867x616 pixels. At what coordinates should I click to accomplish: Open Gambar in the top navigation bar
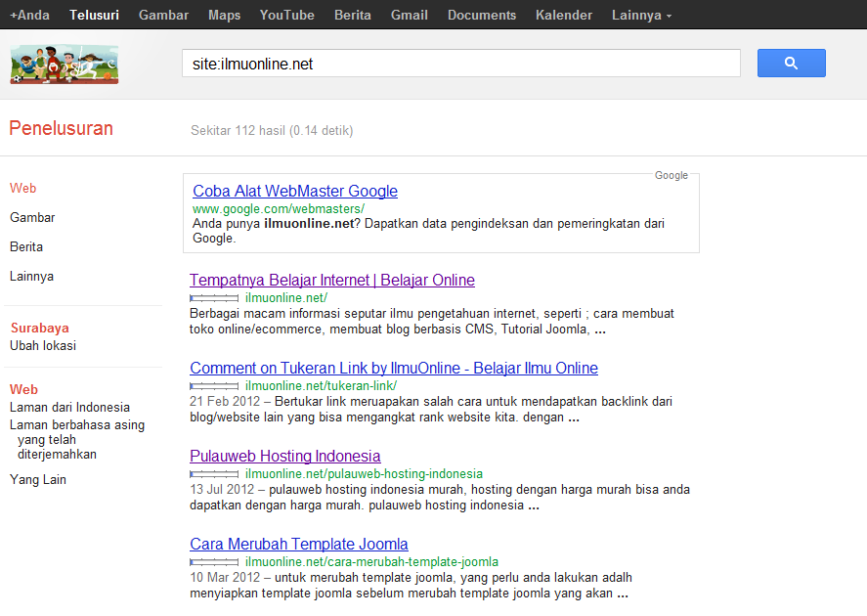[163, 15]
